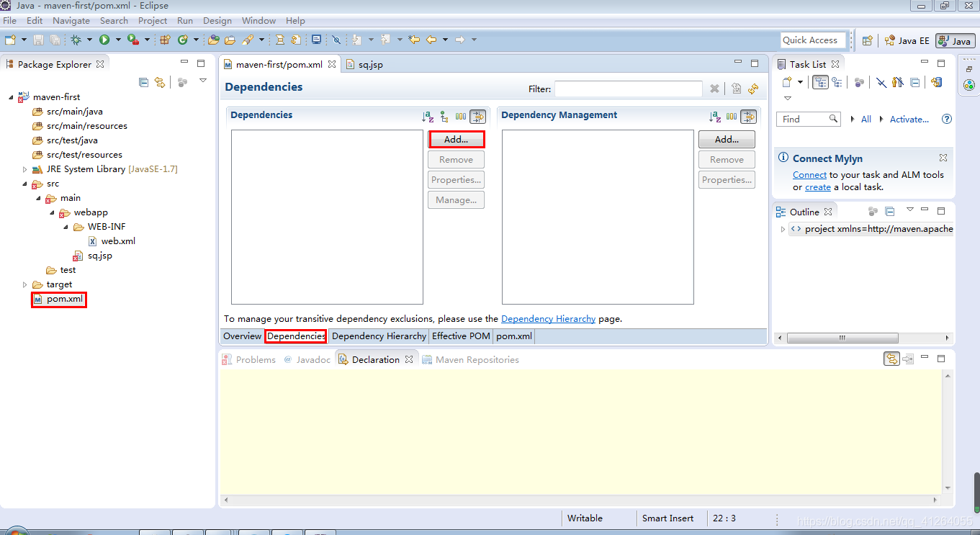
Task: Click the Dependency Hierarchy hyperlink in description
Action: coord(548,318)
